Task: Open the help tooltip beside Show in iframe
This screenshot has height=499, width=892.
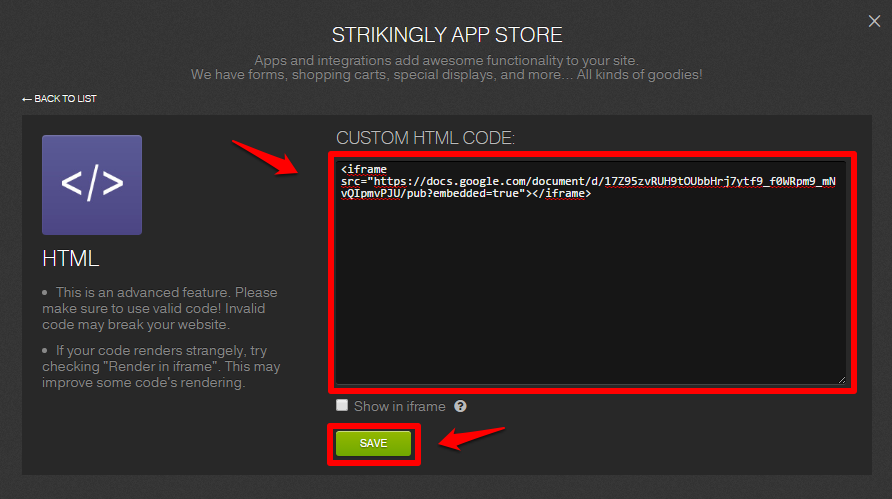Action: tap(460, 406)
